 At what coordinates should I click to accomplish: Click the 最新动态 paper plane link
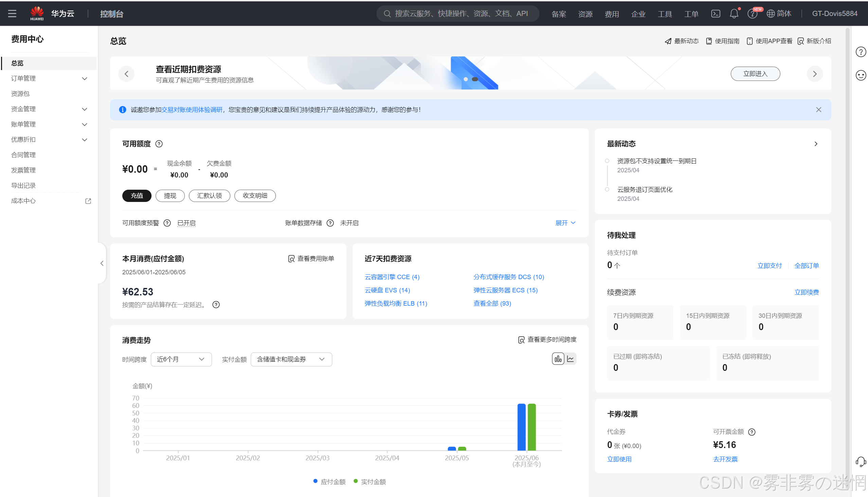click(x=681, y=41)
